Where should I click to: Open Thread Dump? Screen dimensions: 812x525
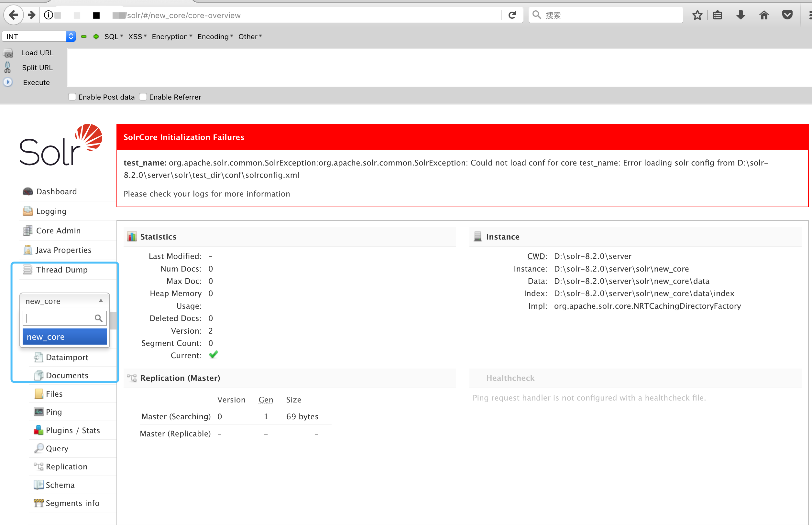(x=62, y=270)
